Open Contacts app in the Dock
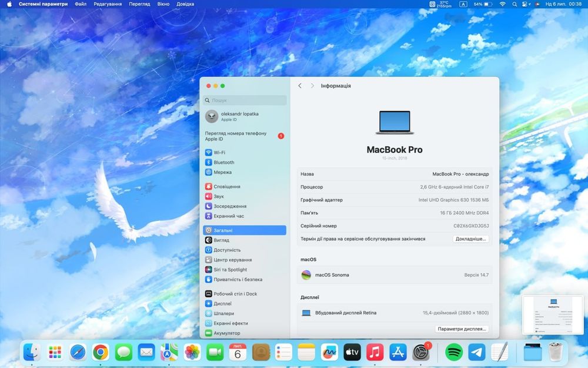The height and width of the screenshot is (368, 588). coord(261,353)
